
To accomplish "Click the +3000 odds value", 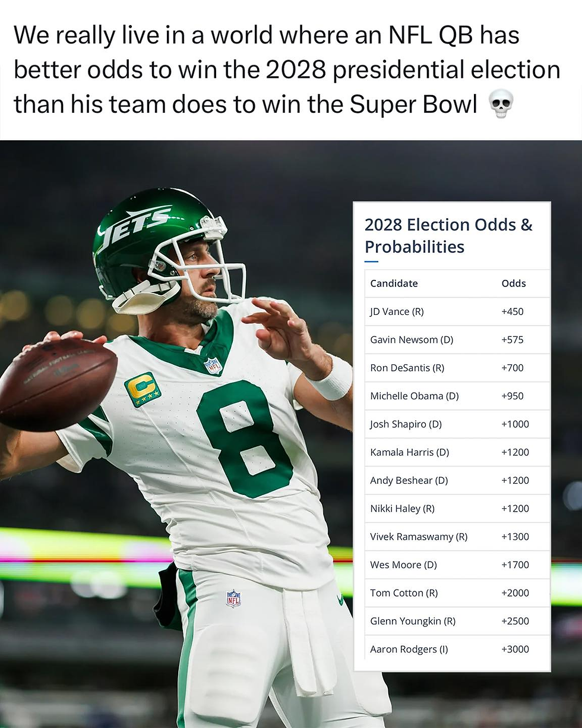I will [x=515, y=650].
